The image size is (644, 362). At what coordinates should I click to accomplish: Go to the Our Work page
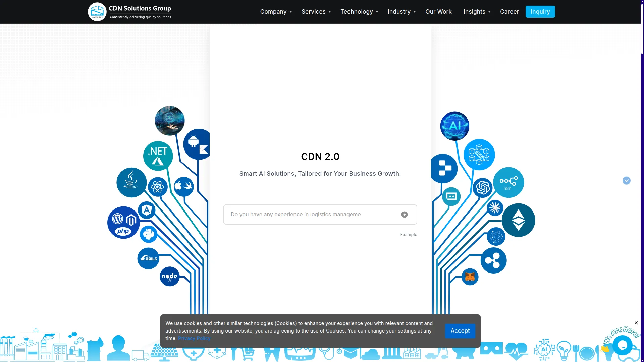[439, 12]
